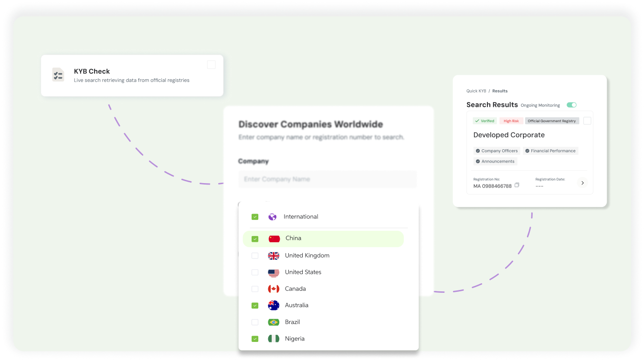Select the Developed Corporate result checkbox

[x=587, y=121]
